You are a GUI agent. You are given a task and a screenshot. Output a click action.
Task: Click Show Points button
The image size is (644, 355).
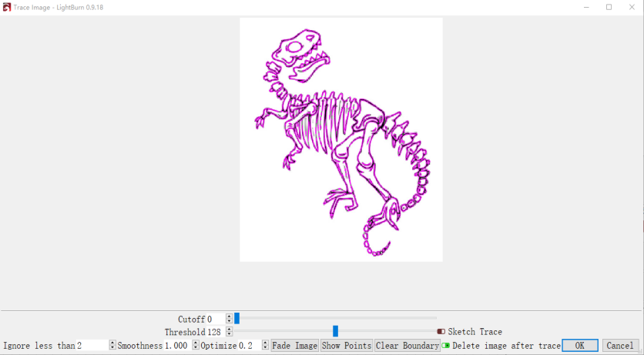pyautogui.click(x=346, y=346)
